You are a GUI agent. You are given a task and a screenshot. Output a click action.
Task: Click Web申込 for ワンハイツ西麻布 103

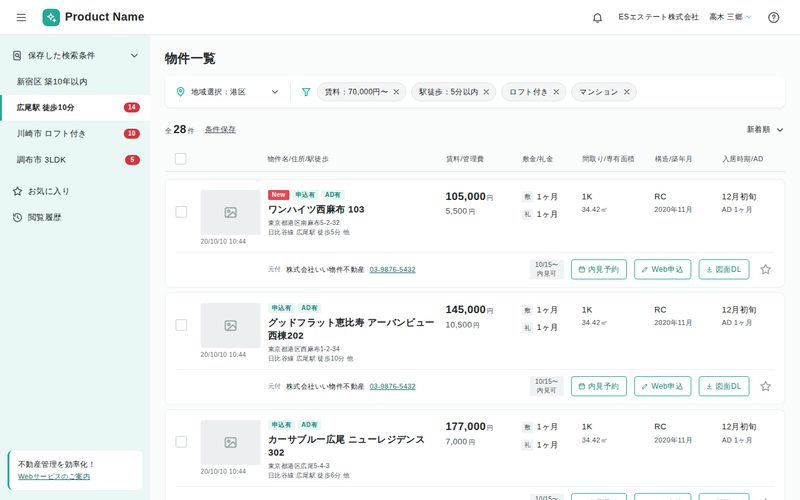(x=662, y=269)
